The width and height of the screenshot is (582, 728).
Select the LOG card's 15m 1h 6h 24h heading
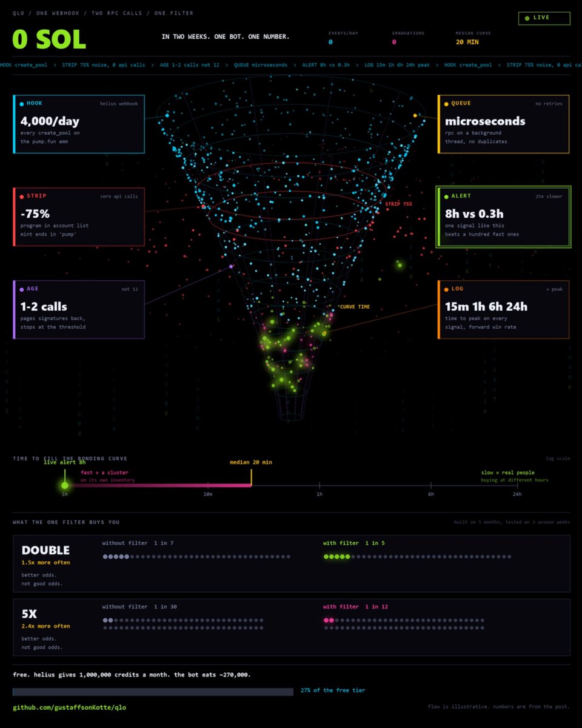coord(486,307)
